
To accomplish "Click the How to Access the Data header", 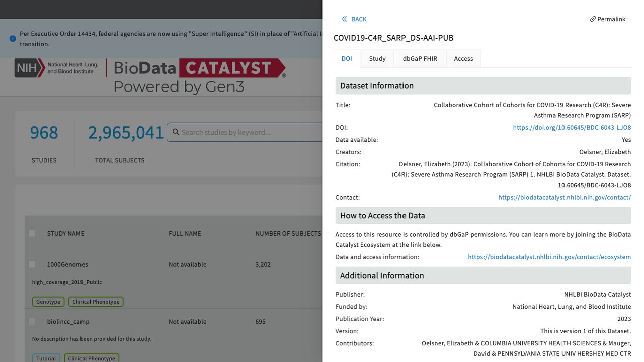I will pos(483,216).
